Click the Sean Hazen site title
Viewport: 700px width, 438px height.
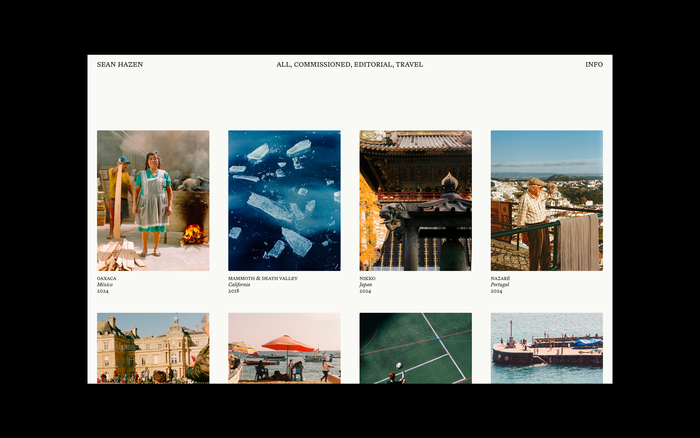(x=120, y=64)
